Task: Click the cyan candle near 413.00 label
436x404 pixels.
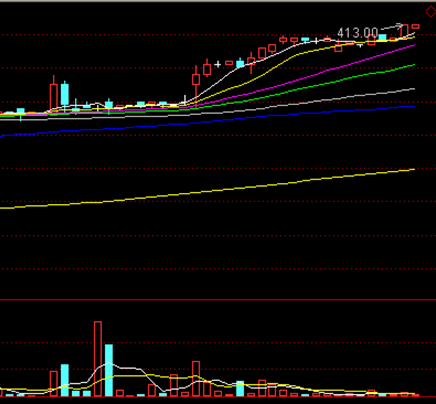Action: pyautogui.click(x=382, y=37)
